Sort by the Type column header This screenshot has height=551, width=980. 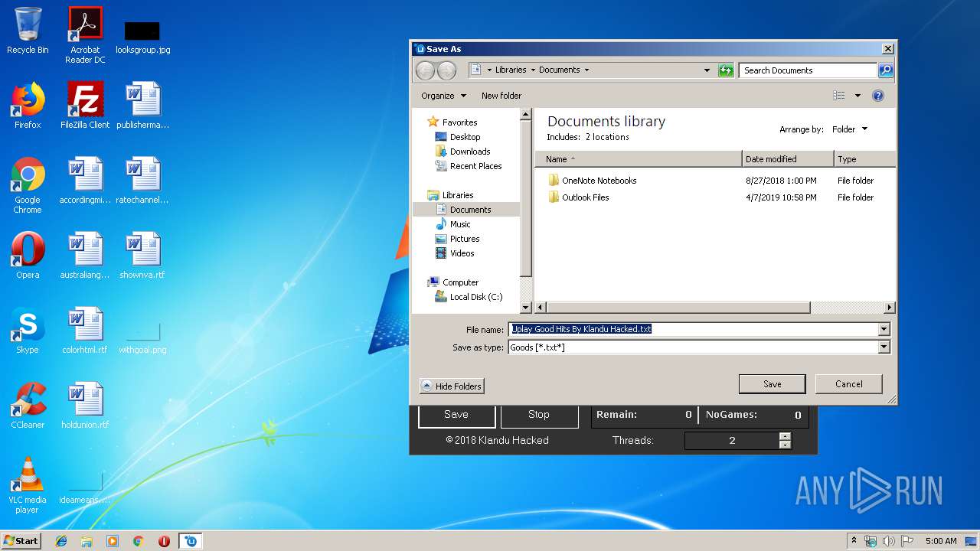(x=864, y=159)
